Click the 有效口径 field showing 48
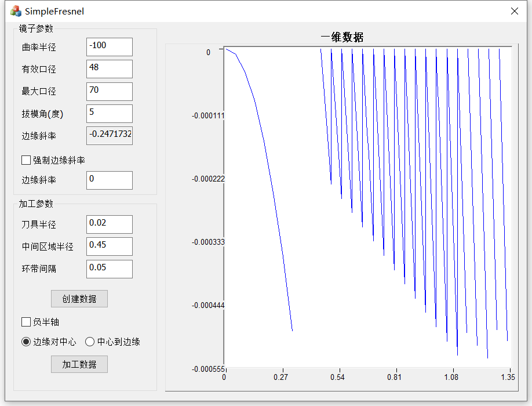The image size is (532, 406). pyautogui.click(x=109, y=69)
